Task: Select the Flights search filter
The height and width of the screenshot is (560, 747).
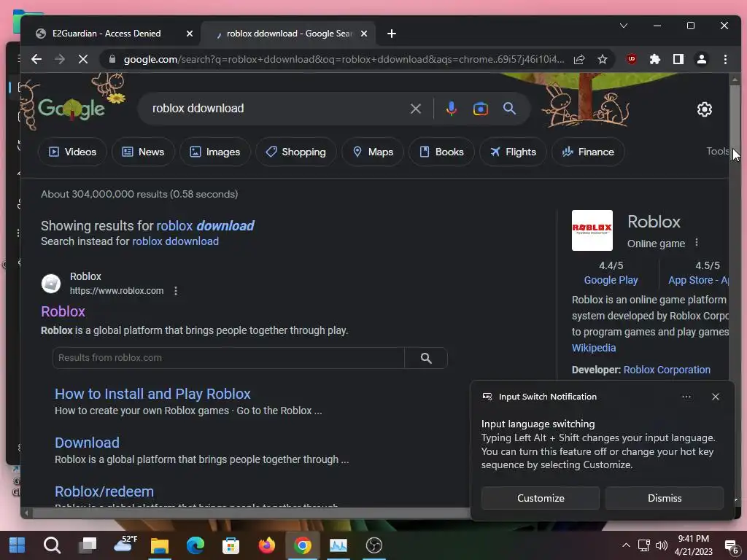Action: coord(513,152)
